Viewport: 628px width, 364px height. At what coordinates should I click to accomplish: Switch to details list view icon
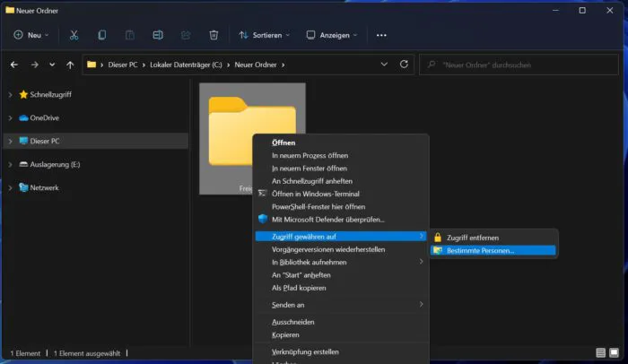pos(600,352)
